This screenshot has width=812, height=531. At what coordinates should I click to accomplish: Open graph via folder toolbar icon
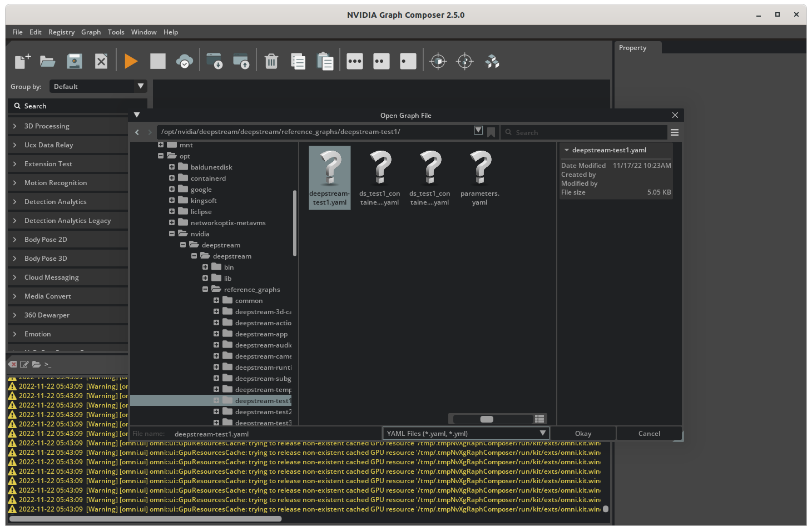point(48,61)
